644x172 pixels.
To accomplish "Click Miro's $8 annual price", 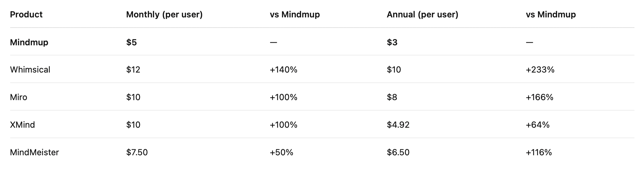I will click(392, 97).
